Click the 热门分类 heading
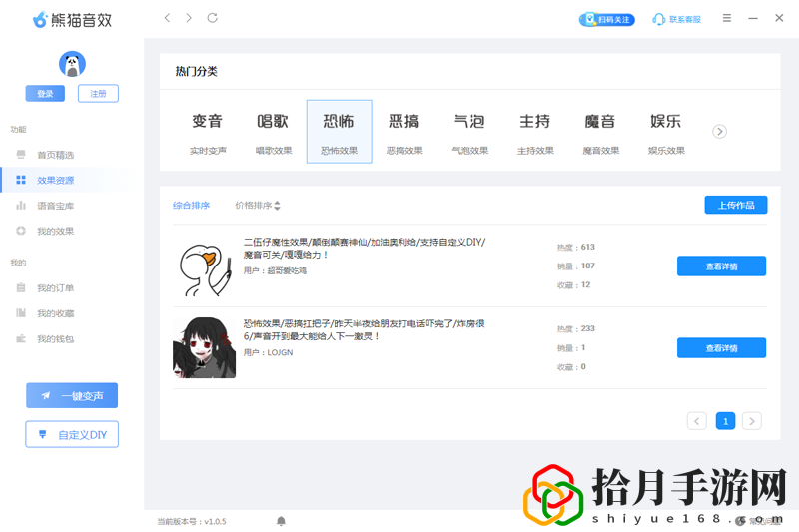 click(196, 71)
